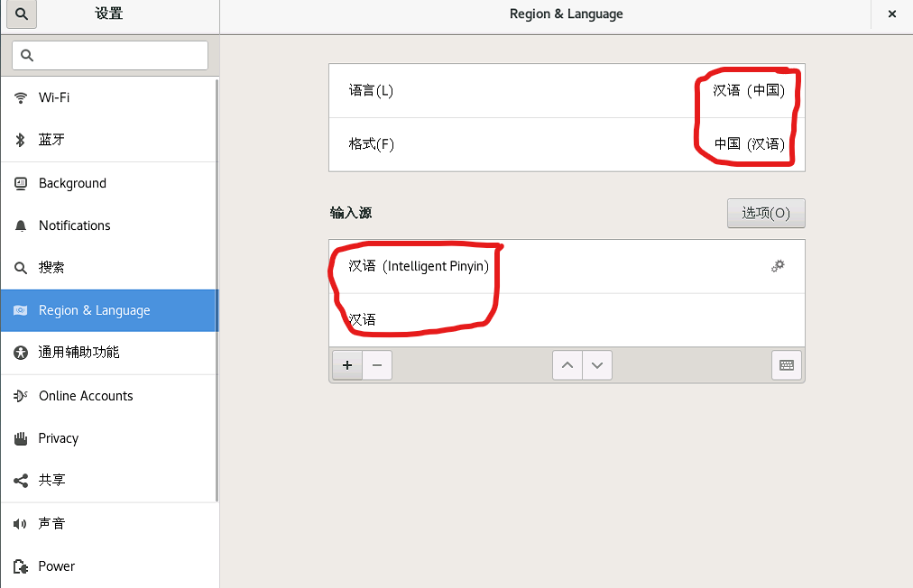Click the magnifier icon beside 搜索
The width and height of the screenshot is (913, 588).
21,268
